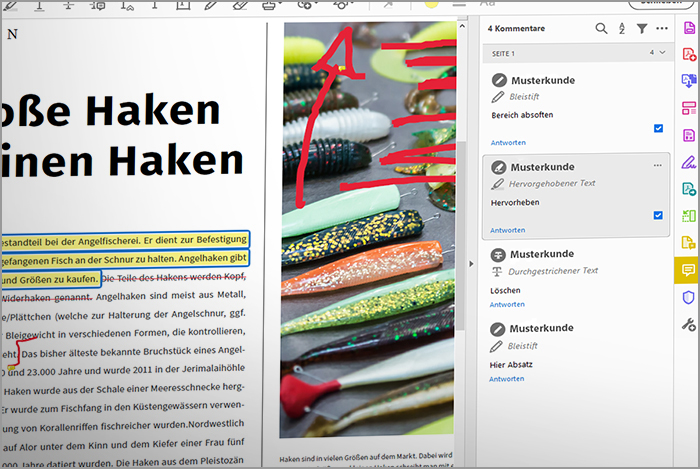Collapse the SEITE 1 comment group
The image size is (700, 469).
(661, 52)
